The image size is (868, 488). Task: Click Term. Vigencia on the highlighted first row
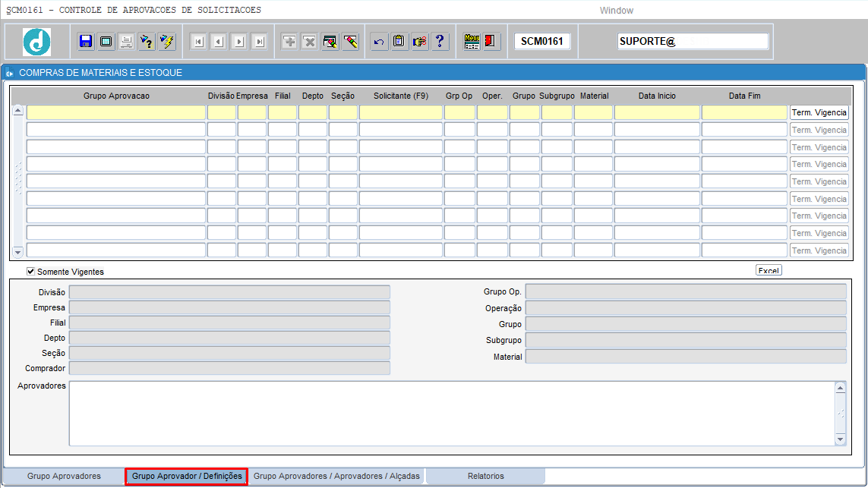point(819,113)
